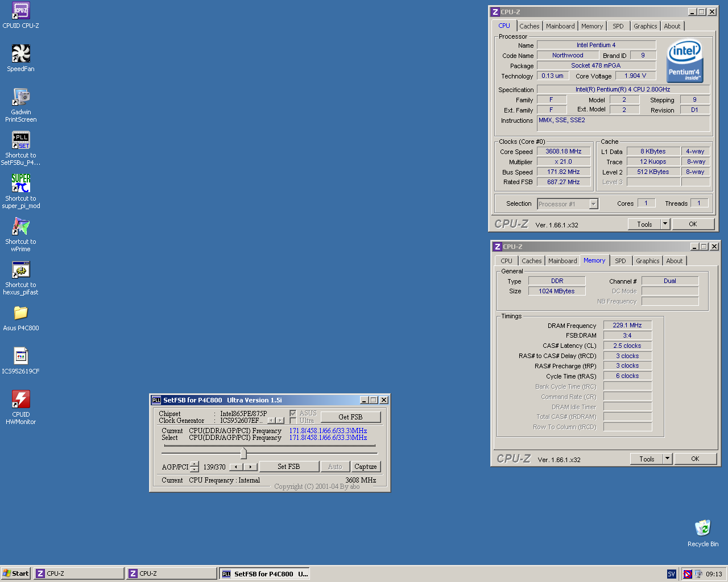The width and height of the screenshot is (728, 582).
Task: Click Tools button in lower CPU-Z window
Action: (x=647, y=459)
